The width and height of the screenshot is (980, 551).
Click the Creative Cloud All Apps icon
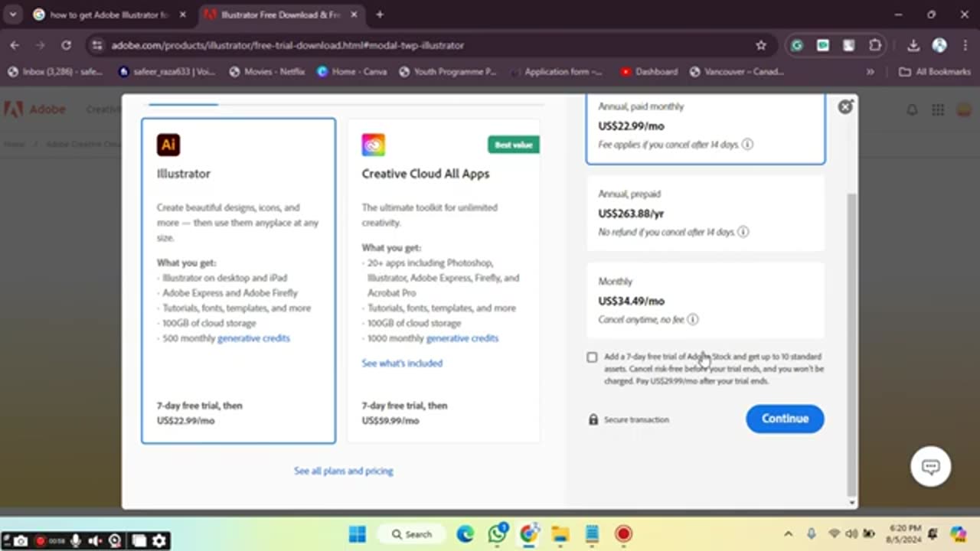[374, 145]
